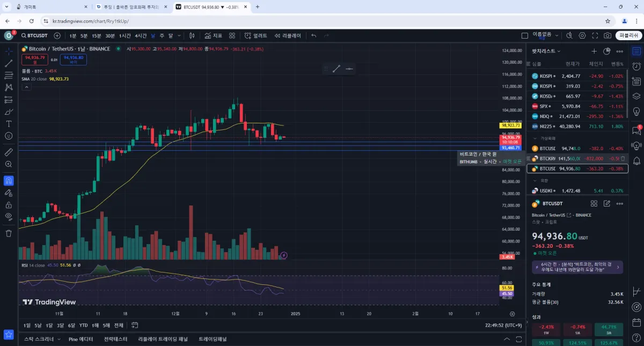Click the 퍼블리쉬 publish button
Screen dimensions: 644x346
click(628, 35)
